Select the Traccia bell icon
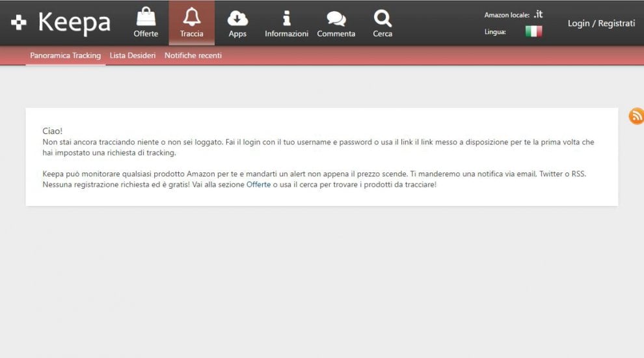This screenshot has width=644, height=358. 191,17
